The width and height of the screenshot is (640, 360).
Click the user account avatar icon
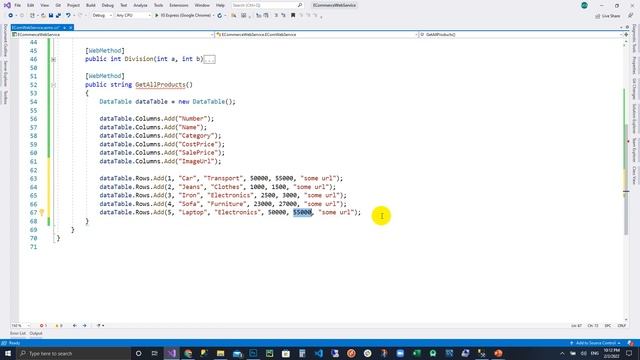(x=584, y=5)
